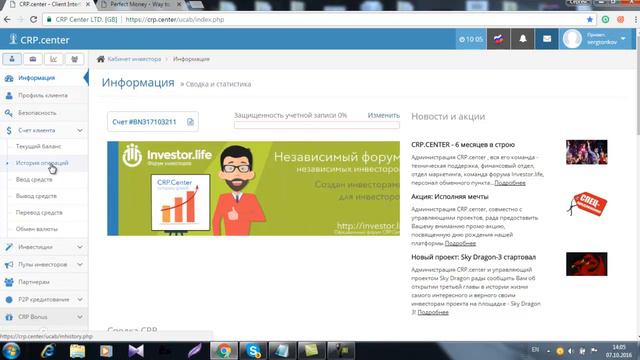Bookmark the page with star icon
This screenshot has height=360, width=640.
589,20
